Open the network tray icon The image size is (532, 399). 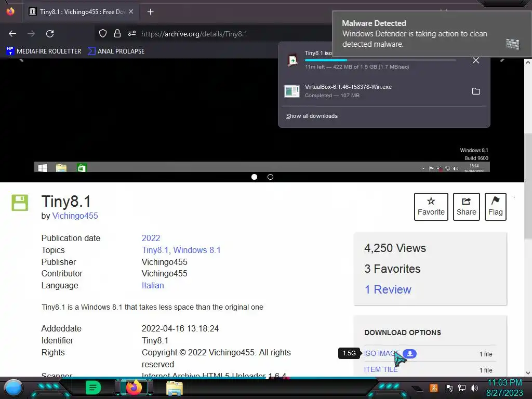[x=462, y=388]
